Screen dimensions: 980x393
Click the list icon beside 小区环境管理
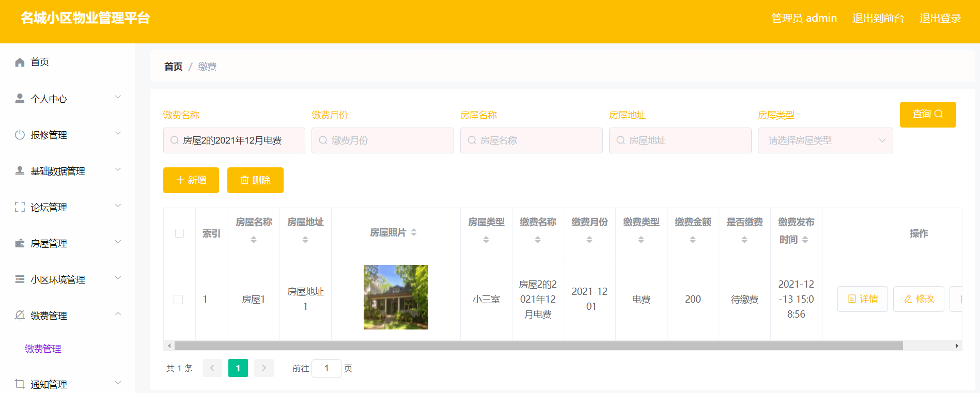coord(20,279)
